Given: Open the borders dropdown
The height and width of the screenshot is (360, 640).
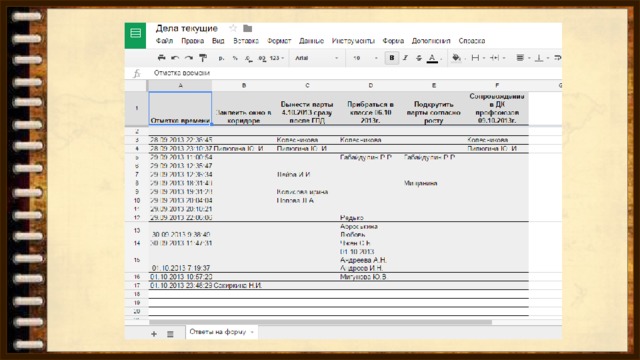Looking at the screenshot, I should [477, 58].
